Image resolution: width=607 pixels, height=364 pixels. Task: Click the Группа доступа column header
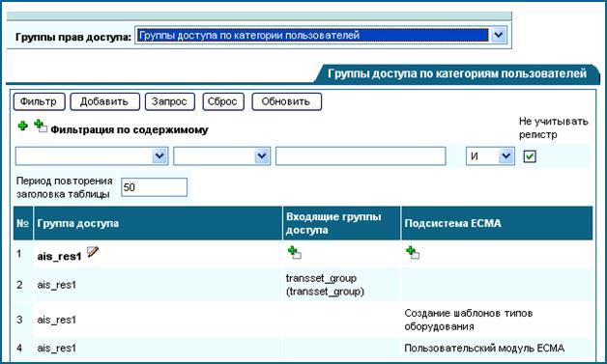click(x=158, y=223)
